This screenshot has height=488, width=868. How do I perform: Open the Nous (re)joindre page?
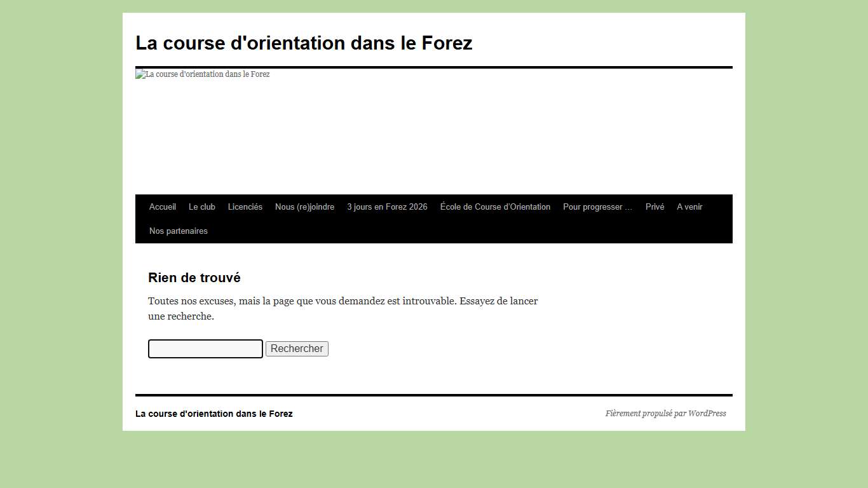click(x=304, y=207)
